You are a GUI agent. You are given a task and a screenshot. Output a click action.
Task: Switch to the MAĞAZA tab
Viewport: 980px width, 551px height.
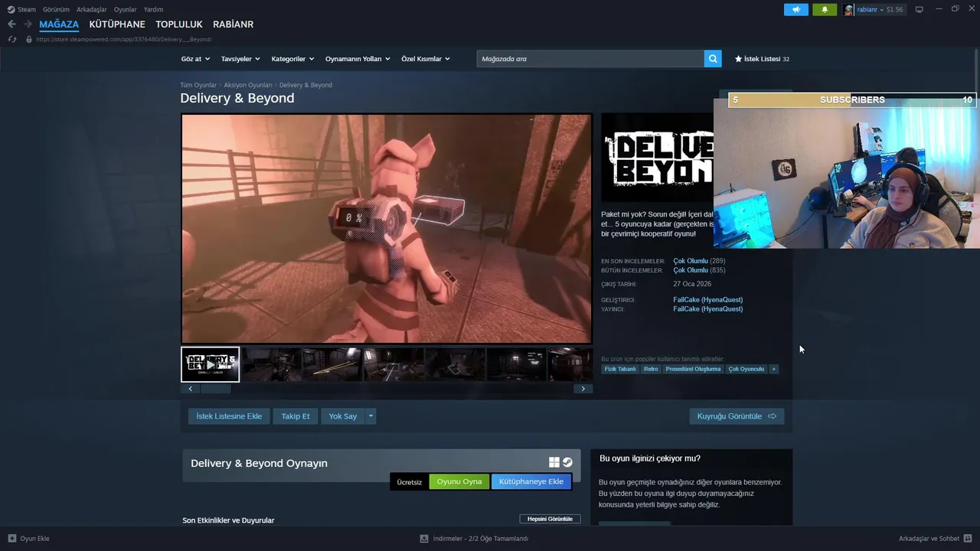point(59,24)
